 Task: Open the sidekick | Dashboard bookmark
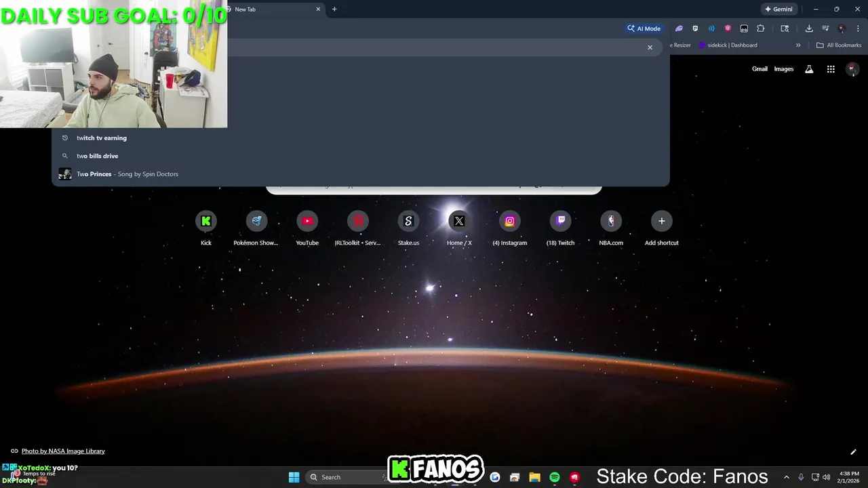728,45
